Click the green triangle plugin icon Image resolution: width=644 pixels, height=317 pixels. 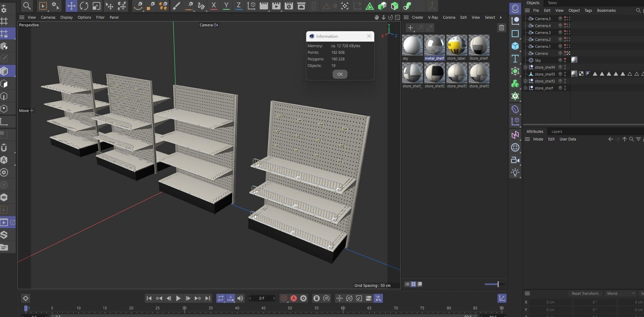[x=370, y=6]
